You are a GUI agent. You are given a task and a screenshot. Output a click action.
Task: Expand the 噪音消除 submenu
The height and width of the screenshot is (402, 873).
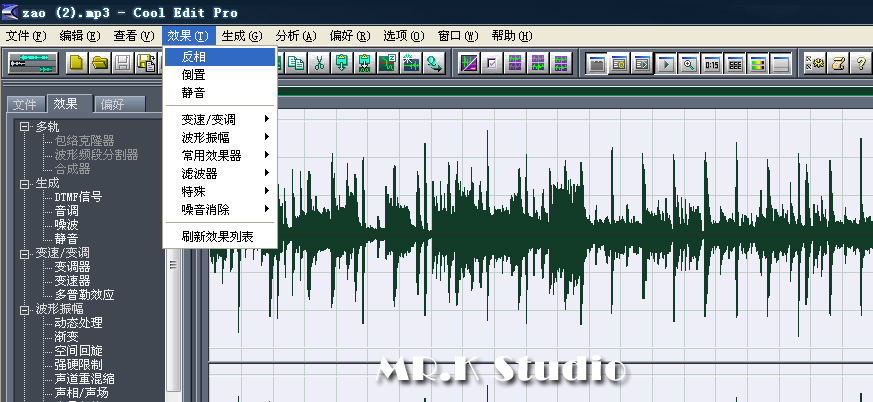pyautogui.click(x=220, y=210)
